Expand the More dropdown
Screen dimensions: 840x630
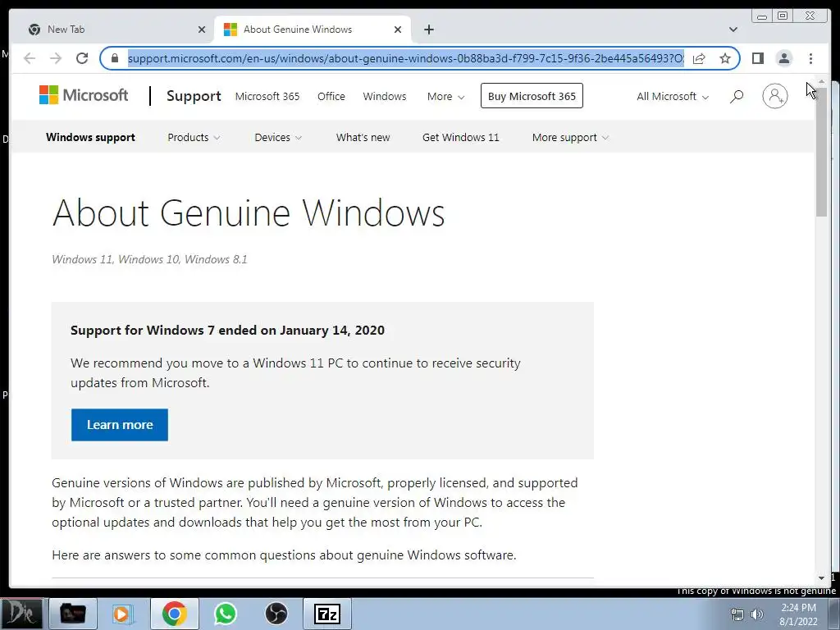[445, 97]
